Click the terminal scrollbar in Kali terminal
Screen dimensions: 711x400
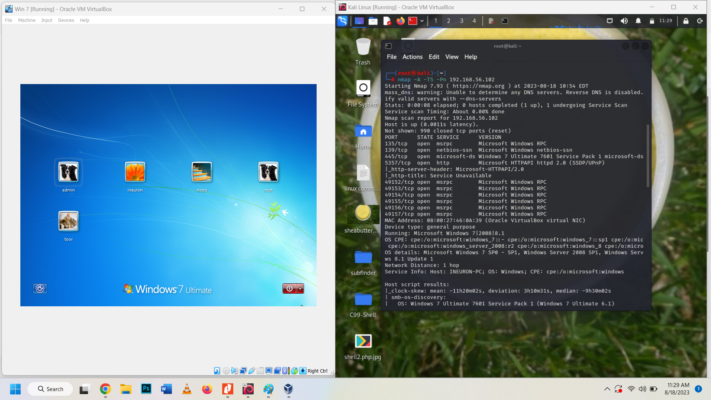click(648, 155)
